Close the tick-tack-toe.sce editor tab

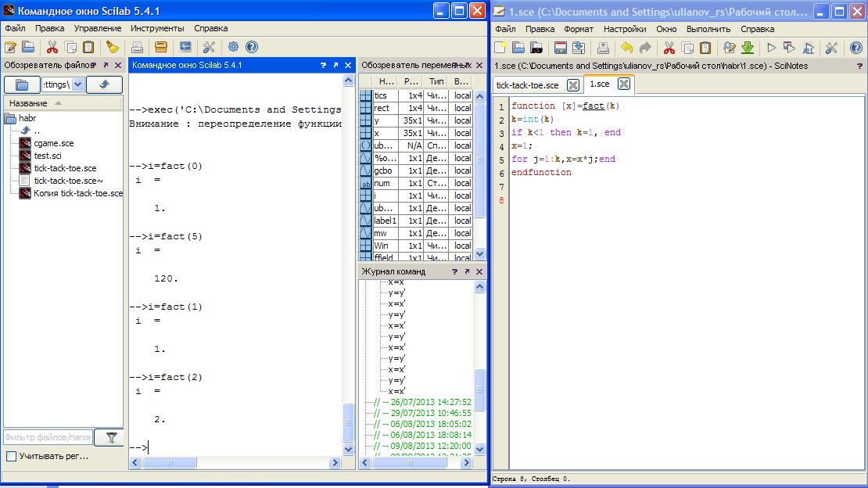click(573, 85)
